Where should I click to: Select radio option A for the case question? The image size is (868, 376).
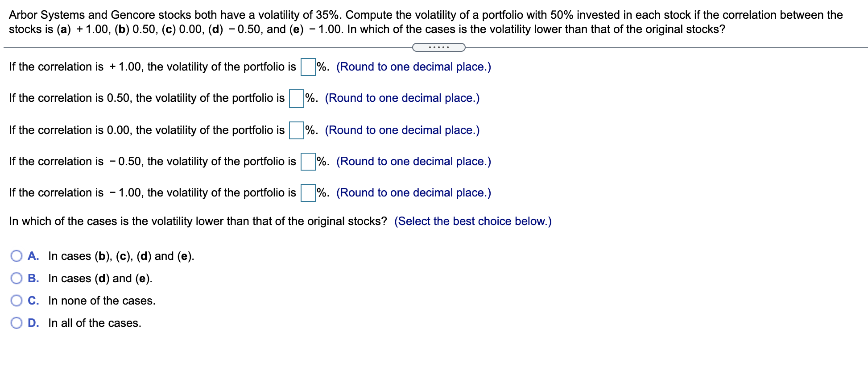(x=17, y=255)
